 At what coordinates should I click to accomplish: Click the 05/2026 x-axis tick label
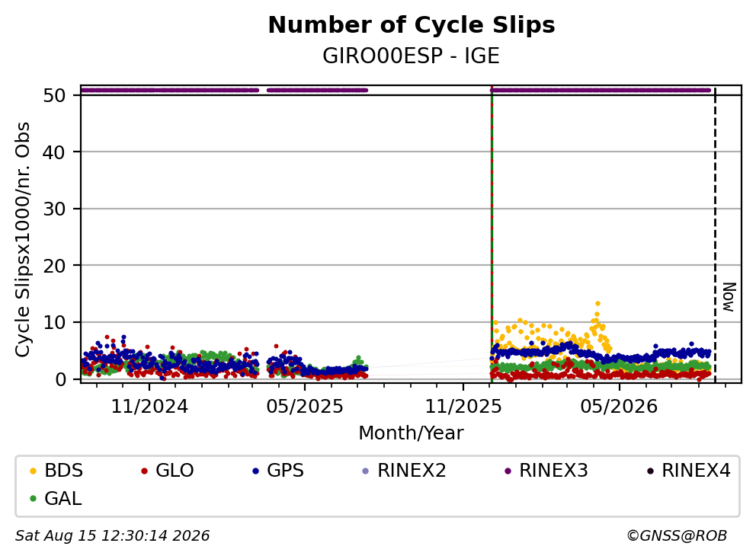pyautogui.click(x=619, y=407)
